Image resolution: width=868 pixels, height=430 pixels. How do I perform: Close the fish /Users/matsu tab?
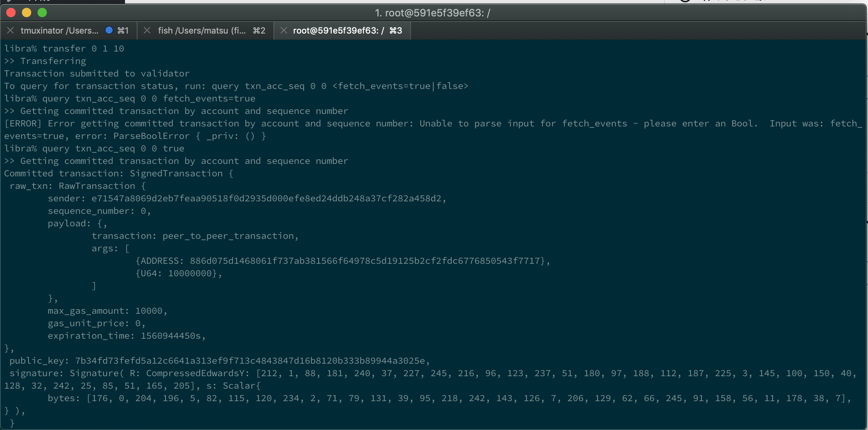[x=147, y=30]
